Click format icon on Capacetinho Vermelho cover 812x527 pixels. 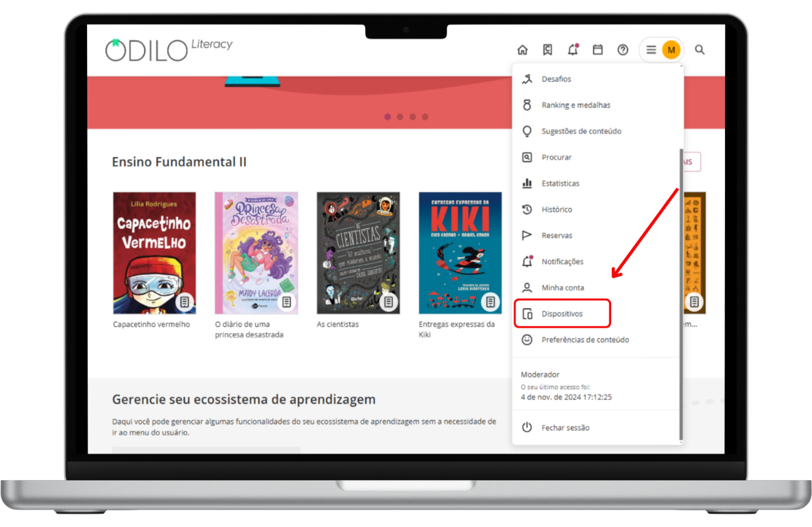point(184,303)
